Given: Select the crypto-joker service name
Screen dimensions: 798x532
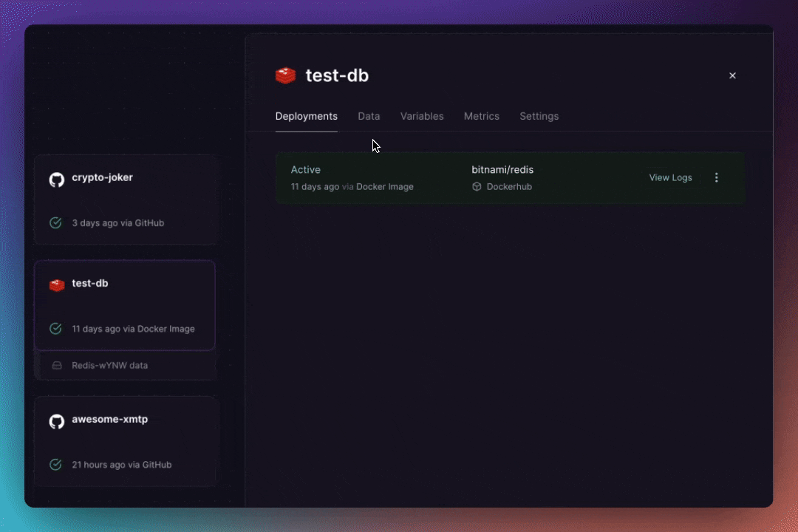Looking at the screenshot, I should pyautogui.click(x=102, y=177).
